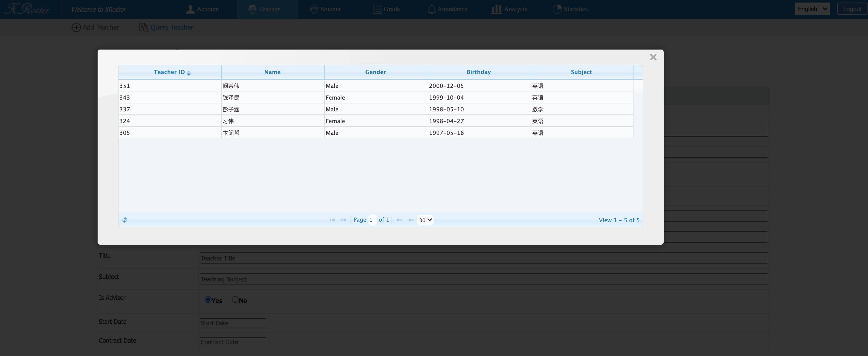Screen dimensions: 868x356
Task: Click birthday 1998-05-10 cell
Action: [x=479, y=109]
